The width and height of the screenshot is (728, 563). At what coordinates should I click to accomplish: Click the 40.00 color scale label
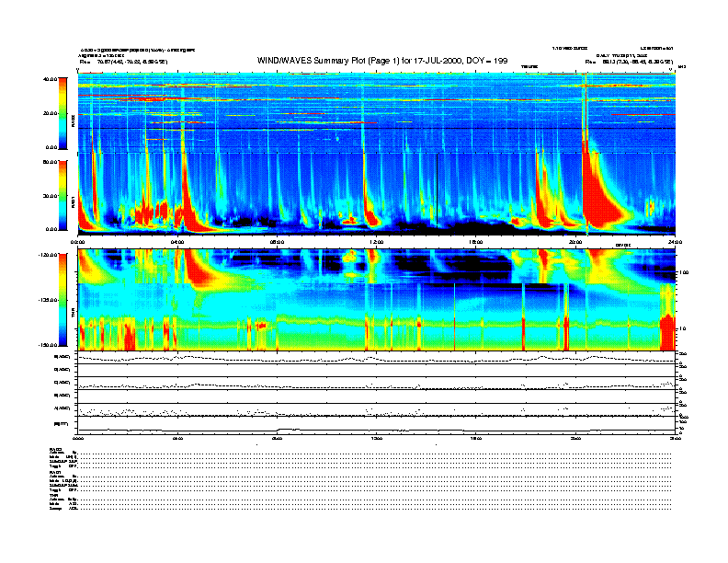(50, 79)
